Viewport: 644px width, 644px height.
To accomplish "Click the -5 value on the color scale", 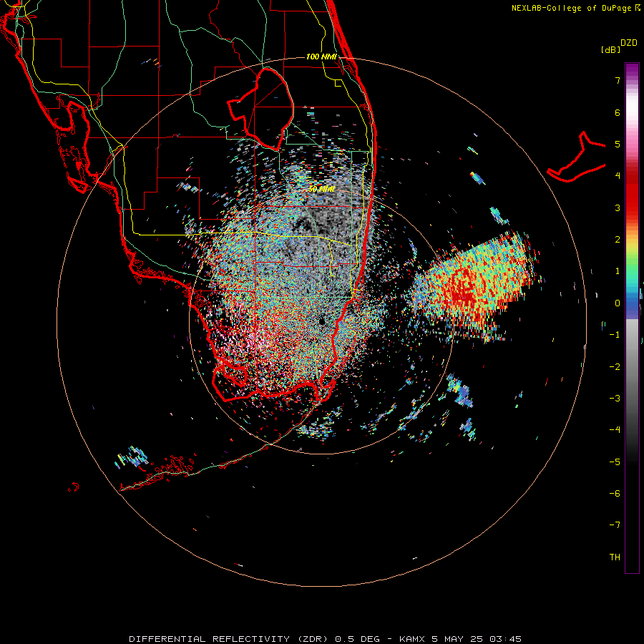I will click(615, 462).
